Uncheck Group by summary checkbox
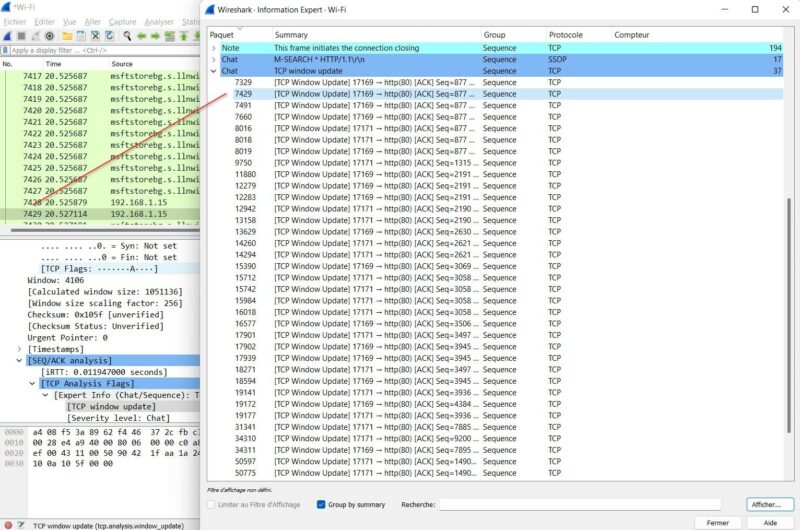This screenshot has height=530, width=800. pos(321,504)
